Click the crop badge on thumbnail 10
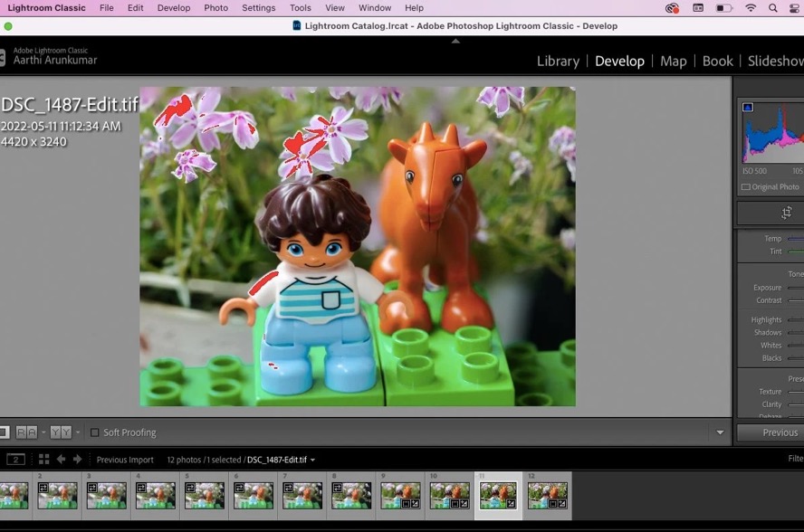 pos(455,504)
